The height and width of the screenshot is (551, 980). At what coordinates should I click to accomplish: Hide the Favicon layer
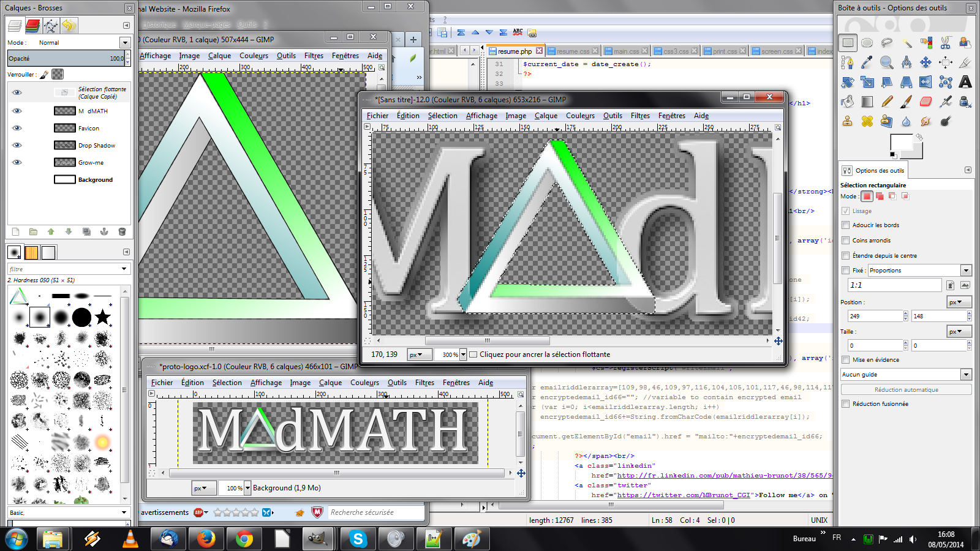click(17, 128)
